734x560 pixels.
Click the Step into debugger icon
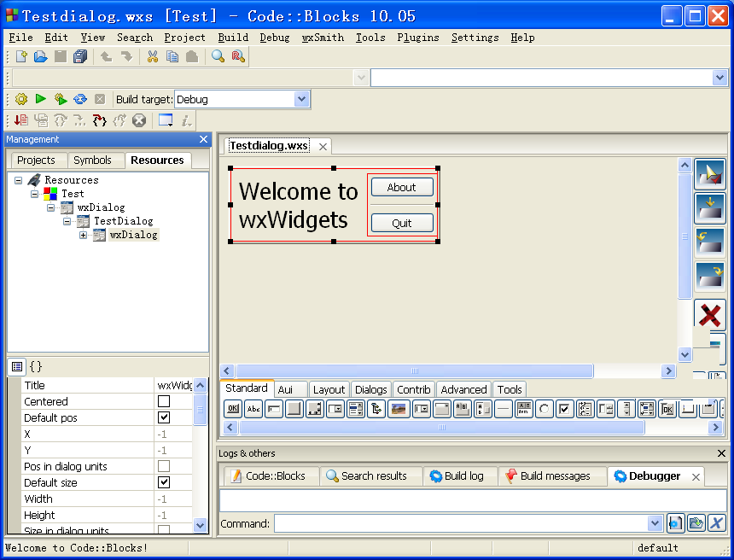(99, 120)
